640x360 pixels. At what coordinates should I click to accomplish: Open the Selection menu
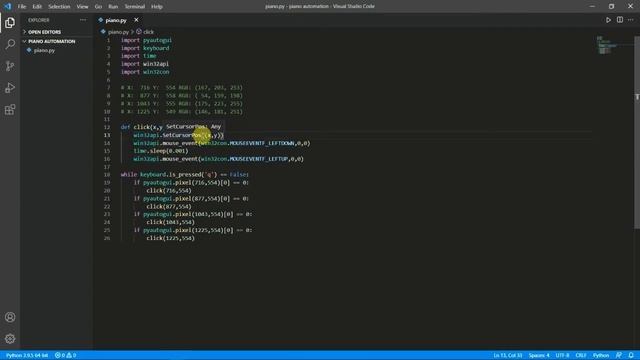click(x=59, y=7)
